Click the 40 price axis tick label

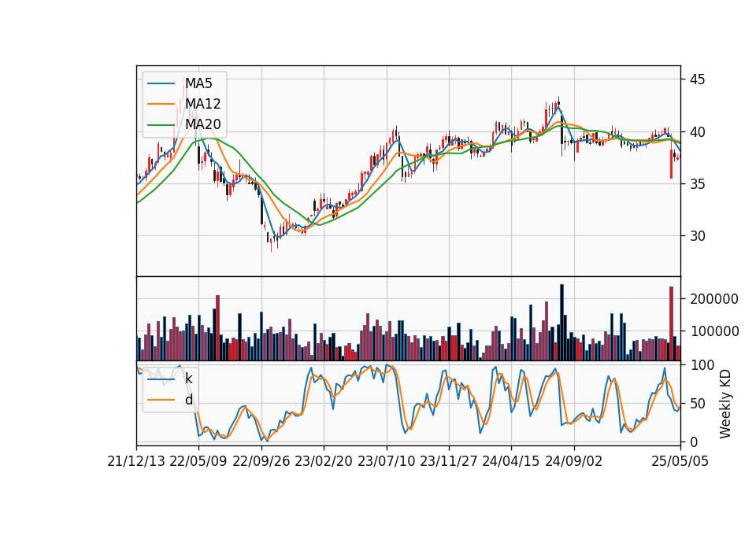[697, 131]
